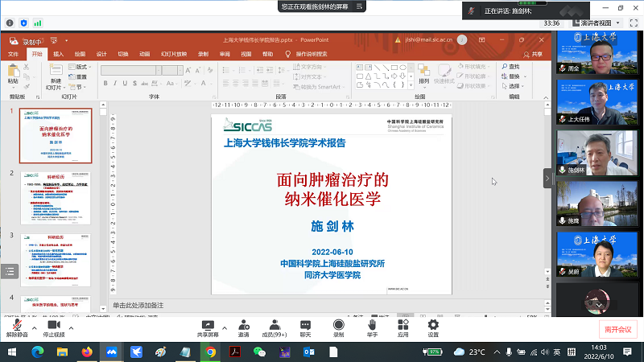Toggle Italic formatting
This screenshot has height=362, width=644.
coord(115,84)
